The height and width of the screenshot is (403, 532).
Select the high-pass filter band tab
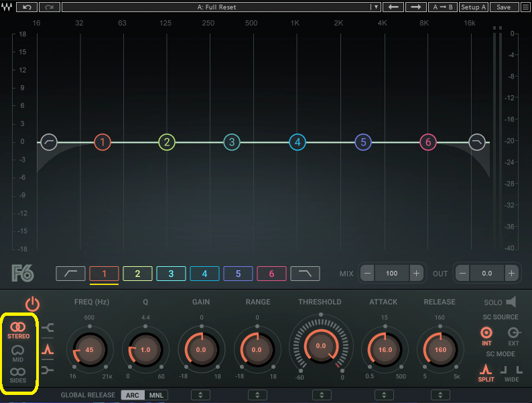click(70, 273)
